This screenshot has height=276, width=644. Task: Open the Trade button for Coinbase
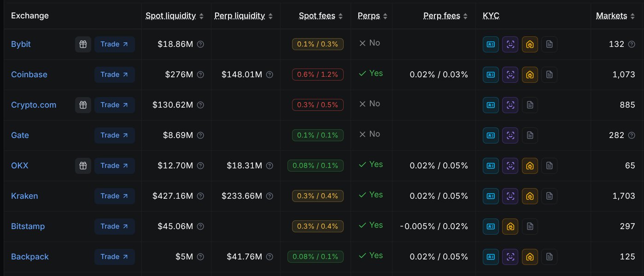[115, 75]
